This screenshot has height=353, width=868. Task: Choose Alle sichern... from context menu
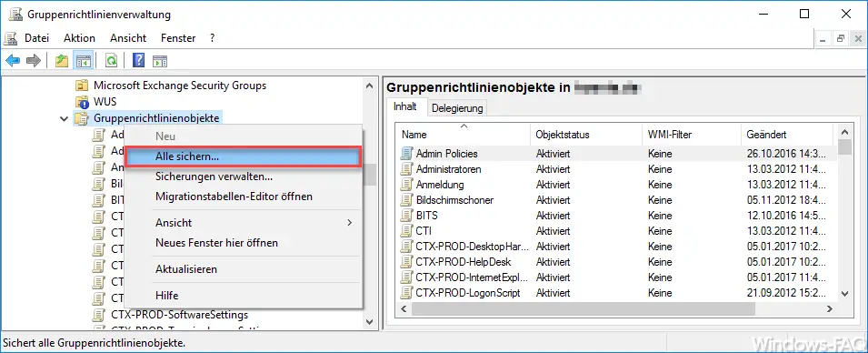point(244,156)
